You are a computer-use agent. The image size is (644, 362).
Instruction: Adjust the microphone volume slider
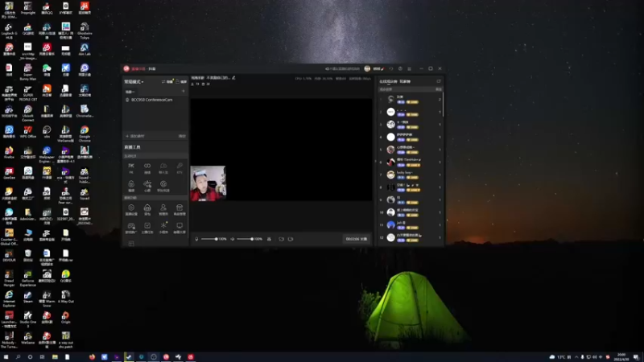(209, 239)
